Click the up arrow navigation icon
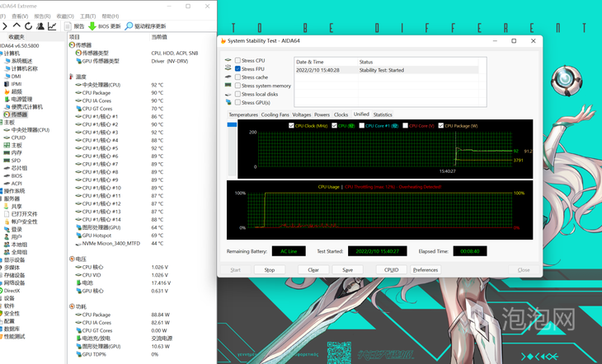602x364 pixels. [16, 26]
